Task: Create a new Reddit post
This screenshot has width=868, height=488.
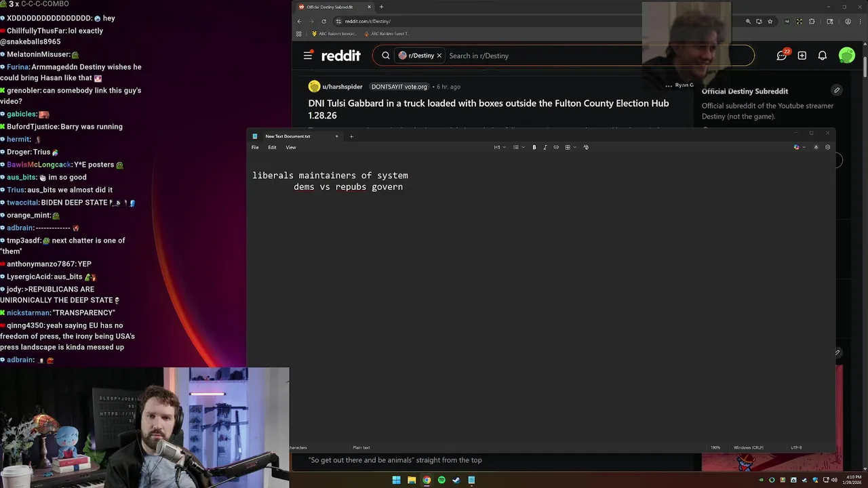Action: click(802, 56)
